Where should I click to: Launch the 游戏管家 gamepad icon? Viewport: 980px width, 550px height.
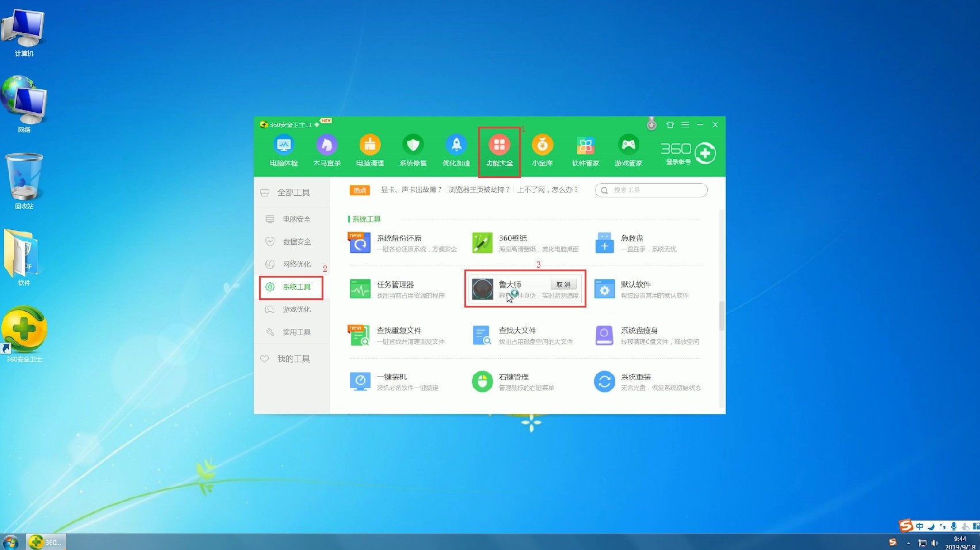pos(628,145)
